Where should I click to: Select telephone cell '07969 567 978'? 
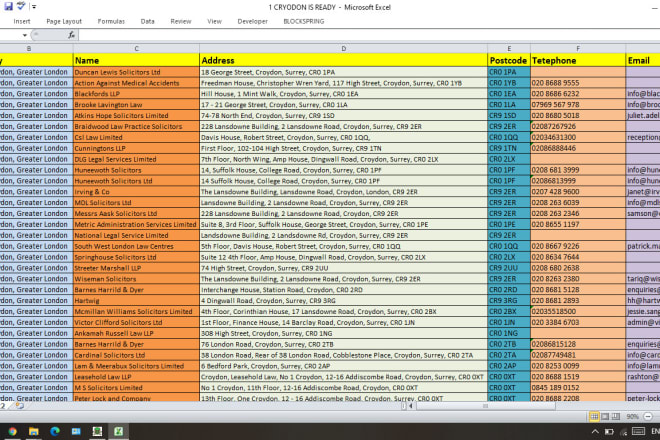578,105
